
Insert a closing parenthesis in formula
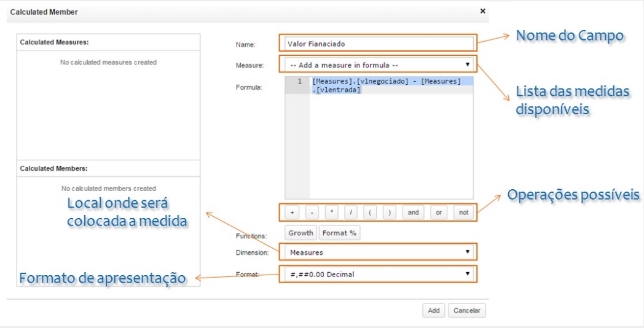tap(389, 213)
